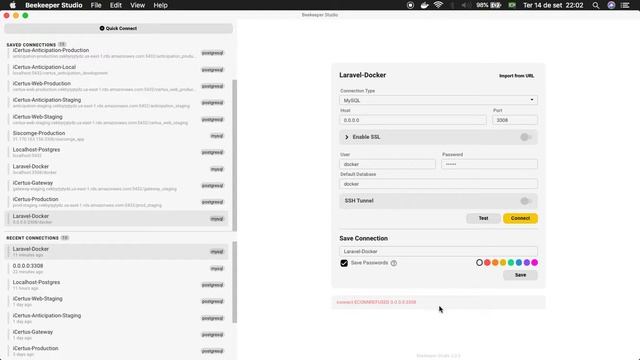This screenshot has width=640, height=360.
Task: Click the Save button
Action: coord(520,275)
